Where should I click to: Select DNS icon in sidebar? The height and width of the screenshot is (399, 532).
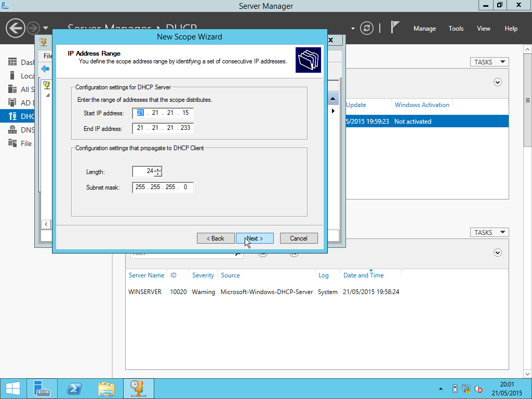(x=12, y=129)
